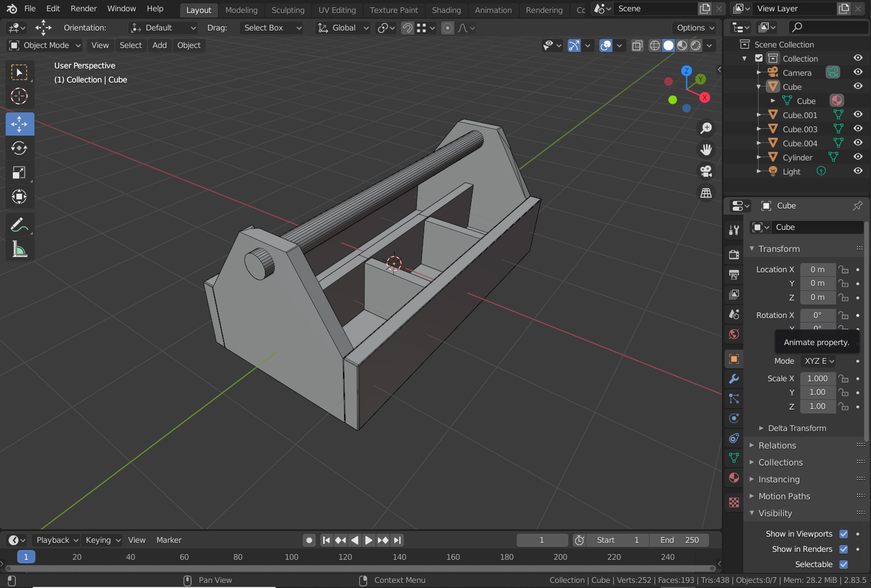The width and height of the screenshot is (871, 588).
Task: Select the Annotate tool
Action: [x=19, y=225]
